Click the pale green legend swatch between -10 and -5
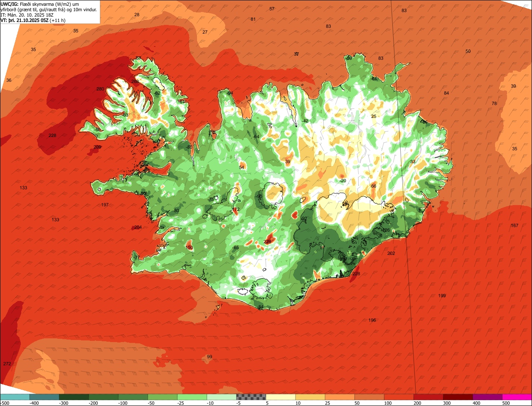The height and width of the screenshot is (406, 532). point(222,397)
